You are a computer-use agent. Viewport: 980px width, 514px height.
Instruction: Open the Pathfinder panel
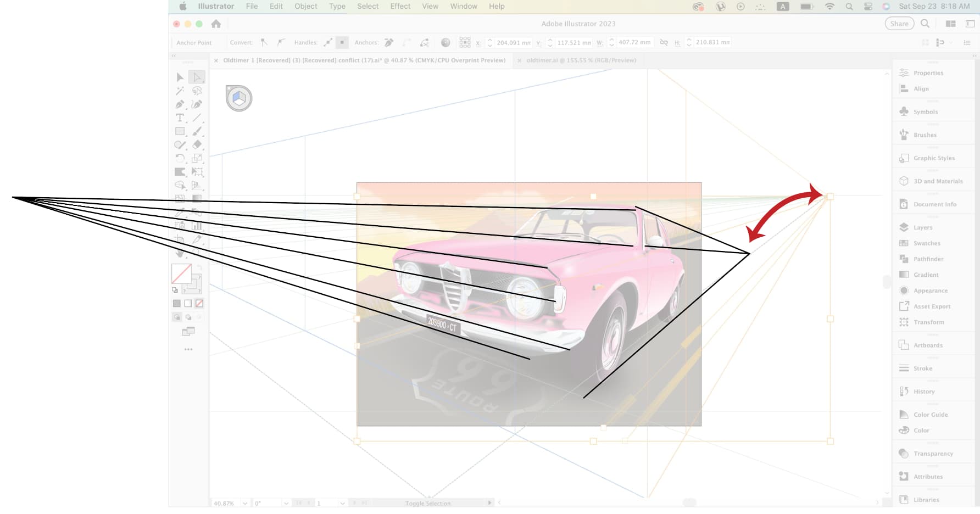click(x=928, y=259)
